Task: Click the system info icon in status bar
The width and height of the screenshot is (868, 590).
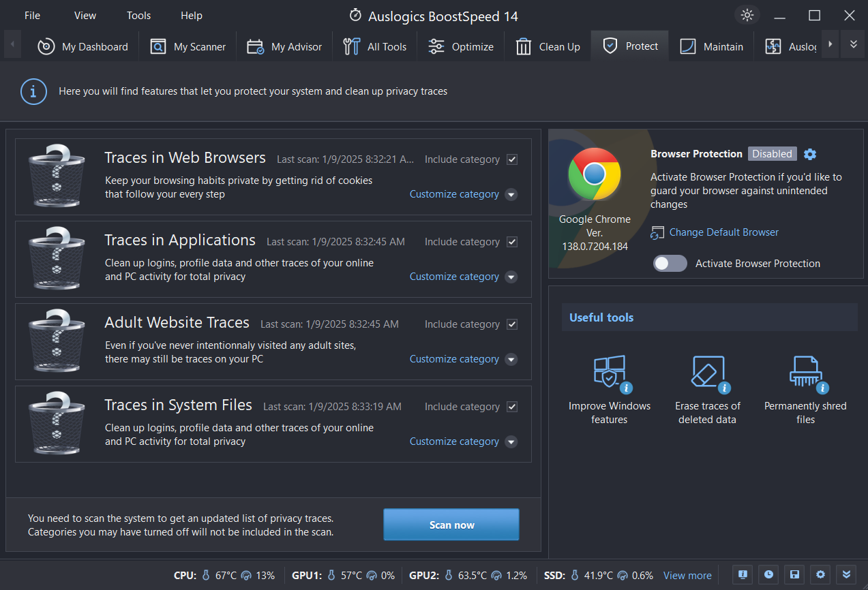Action: click(742, 575)
